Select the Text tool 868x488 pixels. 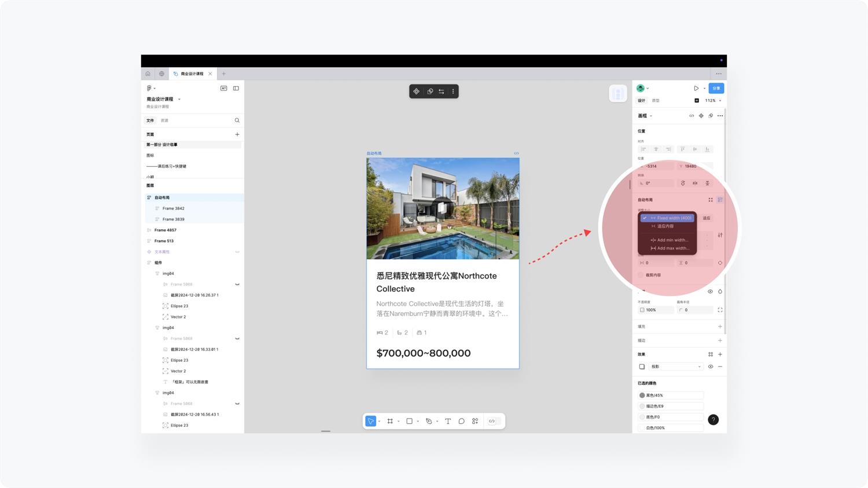click(448, 421)
